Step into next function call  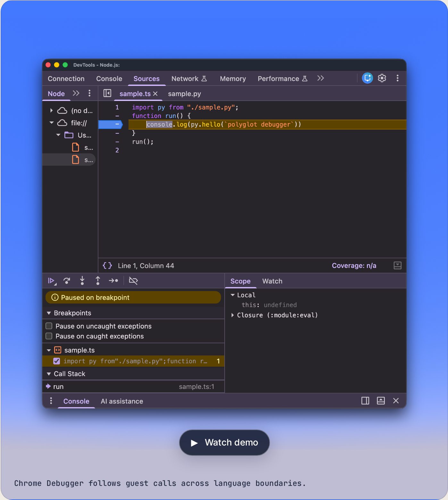pyautogui.click(x=82, y=281)
